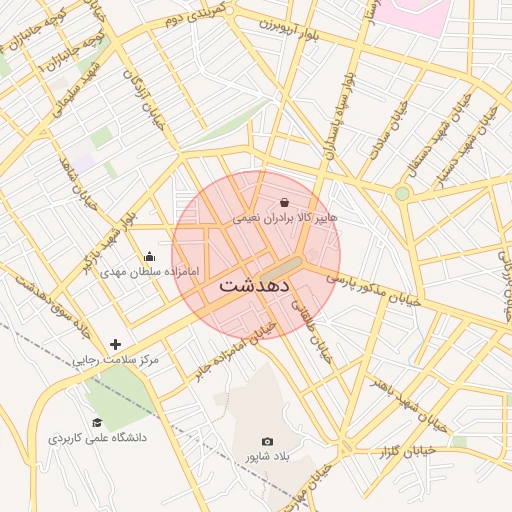Open the هایپر کالا برادران نعیمی label

point(285,218)
